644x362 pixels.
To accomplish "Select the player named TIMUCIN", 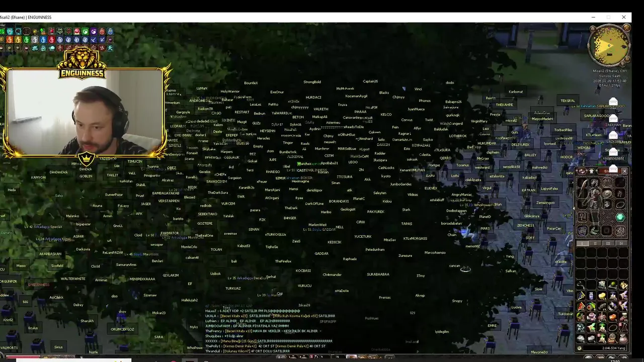I will [135, 161].
